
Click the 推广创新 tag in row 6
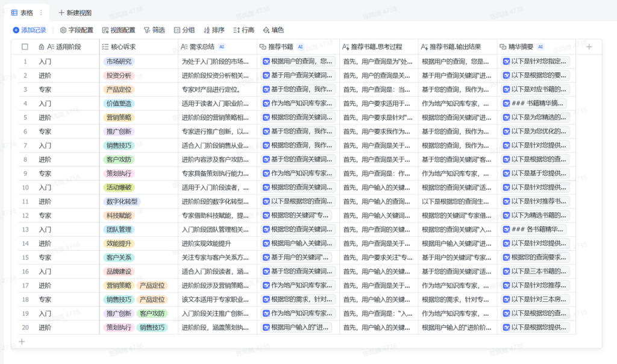pos(119,131)
